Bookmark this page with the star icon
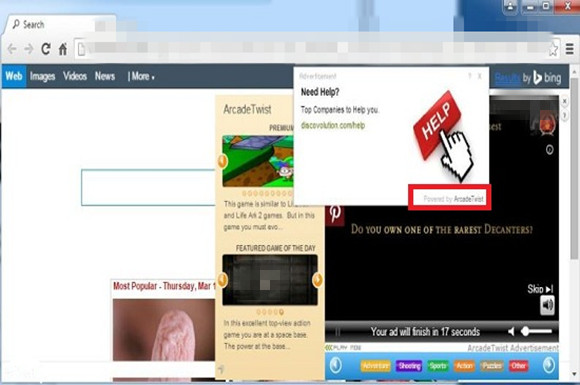The height and width of the screenshot is (385, 580). click(553, 50)
